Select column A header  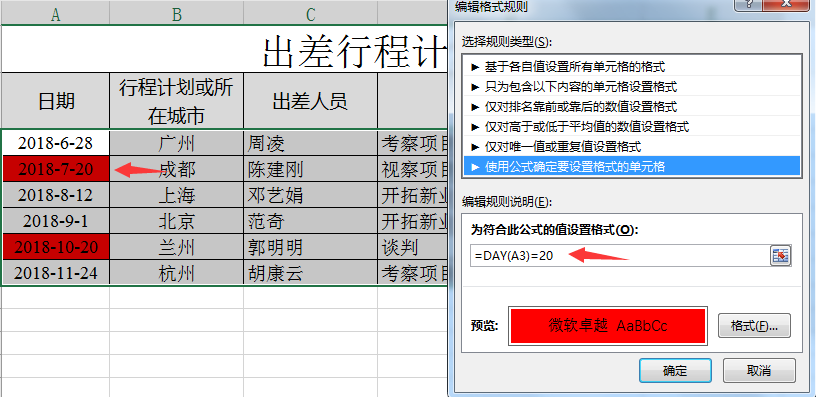(x=55, y=15)
